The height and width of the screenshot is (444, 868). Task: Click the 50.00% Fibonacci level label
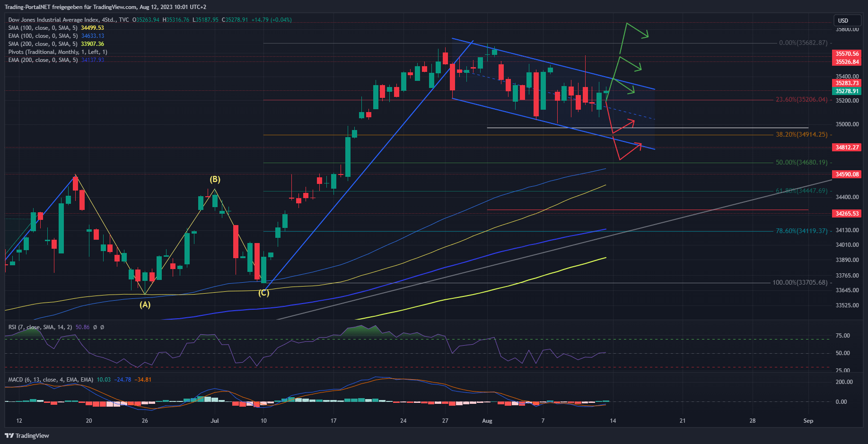click(x=801, y=162)
